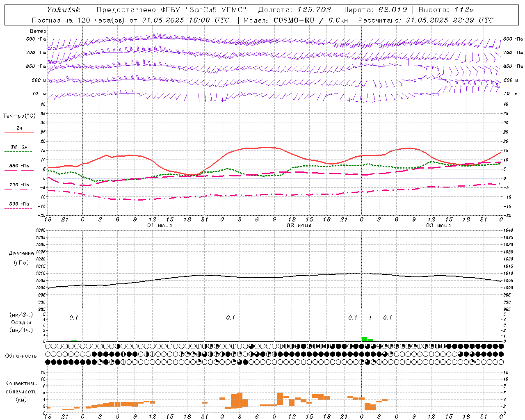Click the 'Модель COSMO-RU / 6.6км' model label
525x420 pixels.
pyautogui.click(x=295, y=20)
